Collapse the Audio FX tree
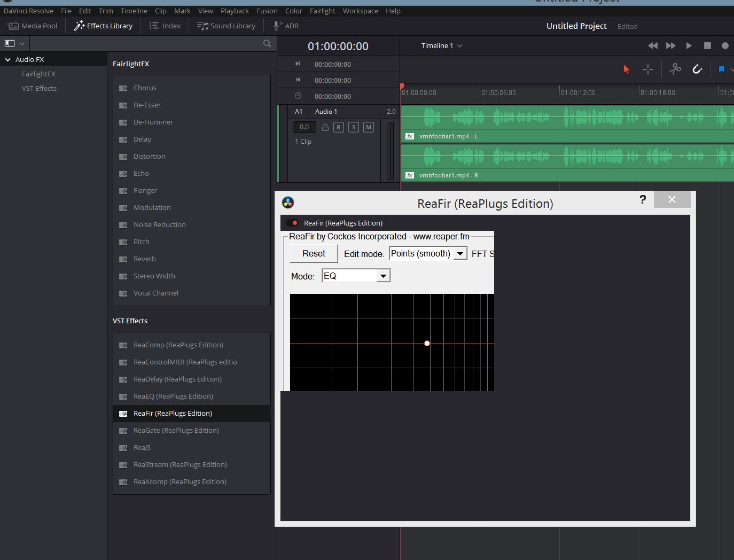The width and height of the screenshot is (734, 560). [x=7, y=60]
